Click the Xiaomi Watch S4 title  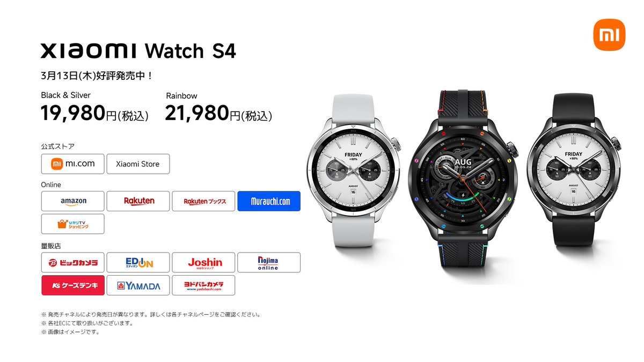138,51
